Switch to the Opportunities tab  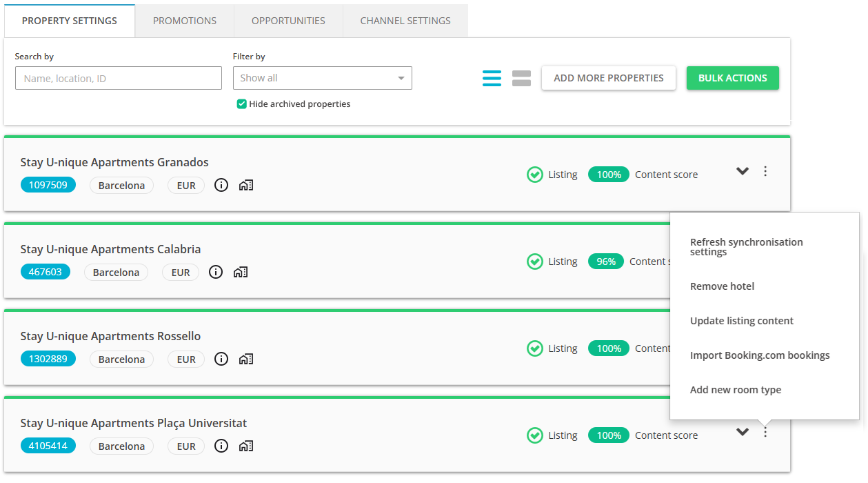[x=288, y=21]
